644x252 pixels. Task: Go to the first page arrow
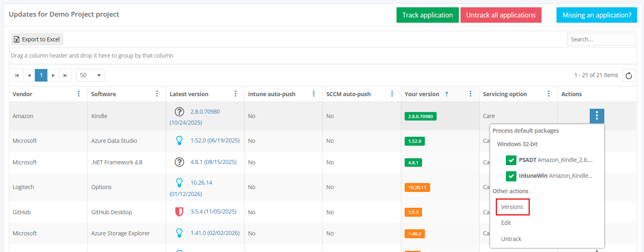(17, 75)
